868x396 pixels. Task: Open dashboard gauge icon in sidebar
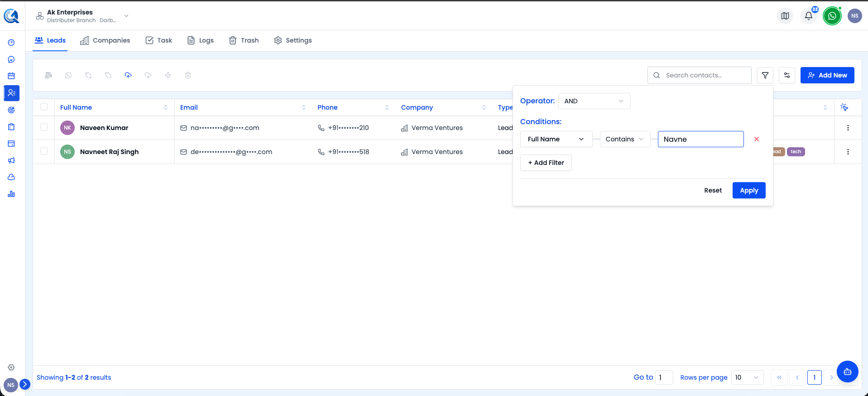click(11, 43)
